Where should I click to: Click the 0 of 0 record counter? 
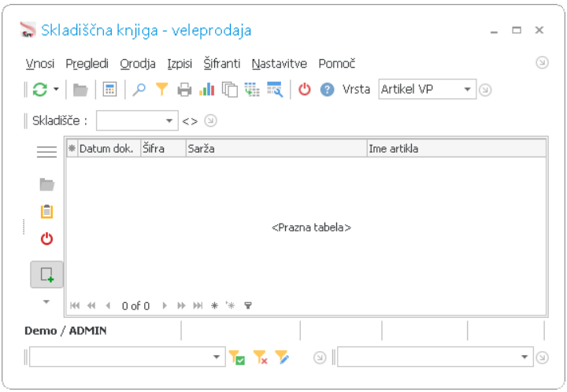[x=135, y=306]
